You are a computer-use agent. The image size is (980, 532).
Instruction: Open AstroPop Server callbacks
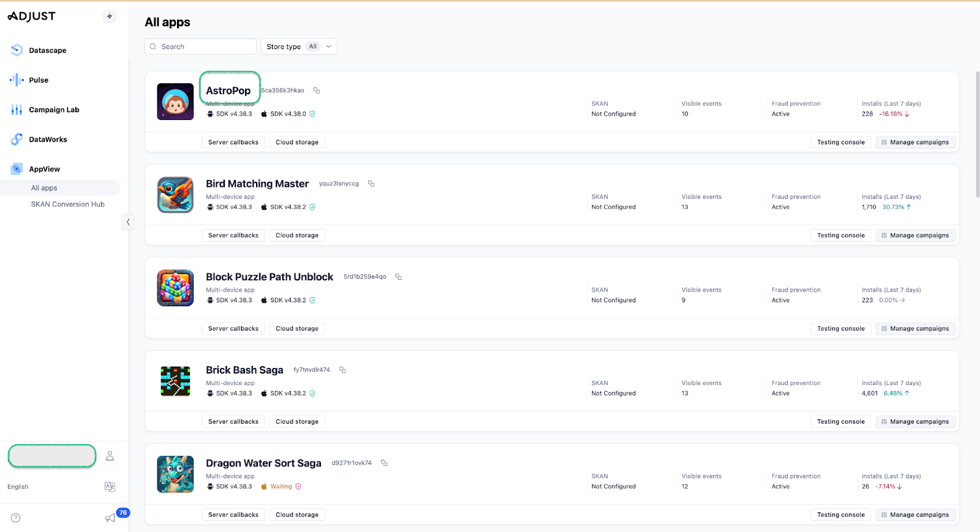click(233, 142)
